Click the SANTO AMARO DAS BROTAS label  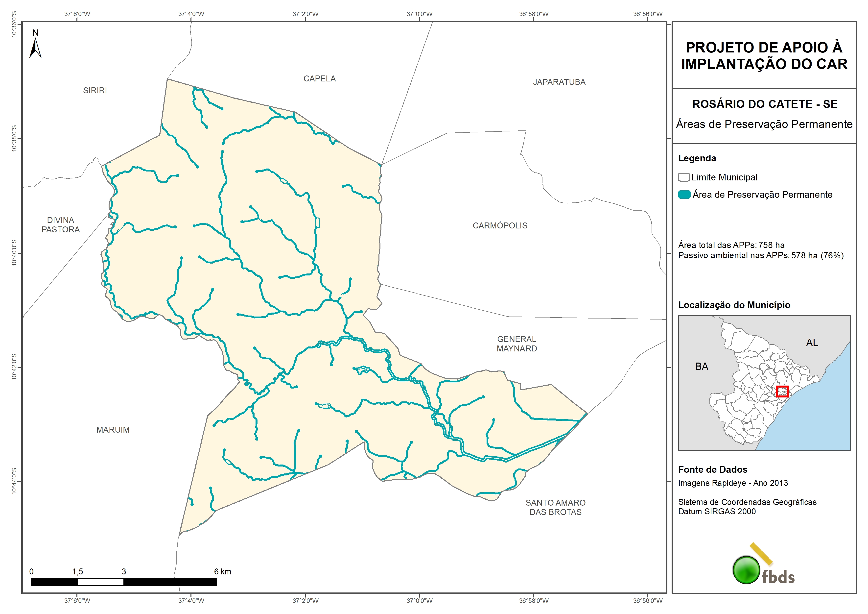pos(555,507)
